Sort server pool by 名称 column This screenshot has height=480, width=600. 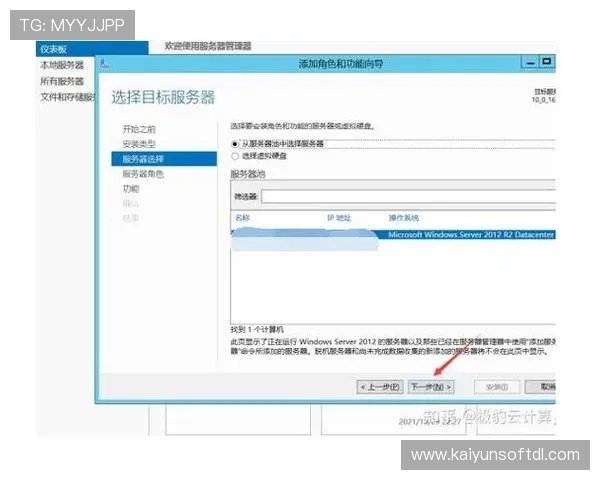click(242, 218)
